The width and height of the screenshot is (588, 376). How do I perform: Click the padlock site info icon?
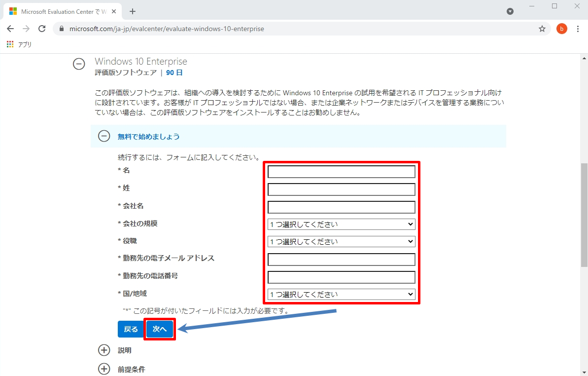coord(62,29)
